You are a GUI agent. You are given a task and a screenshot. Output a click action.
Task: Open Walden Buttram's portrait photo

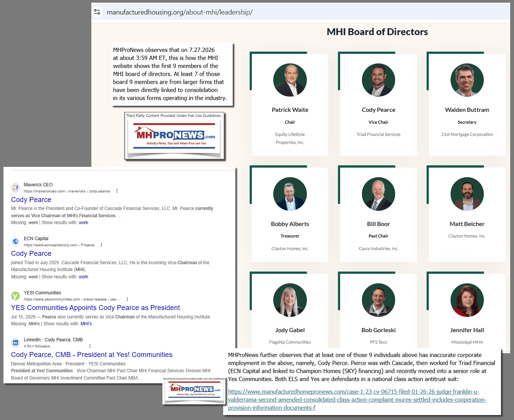point(467,80)
